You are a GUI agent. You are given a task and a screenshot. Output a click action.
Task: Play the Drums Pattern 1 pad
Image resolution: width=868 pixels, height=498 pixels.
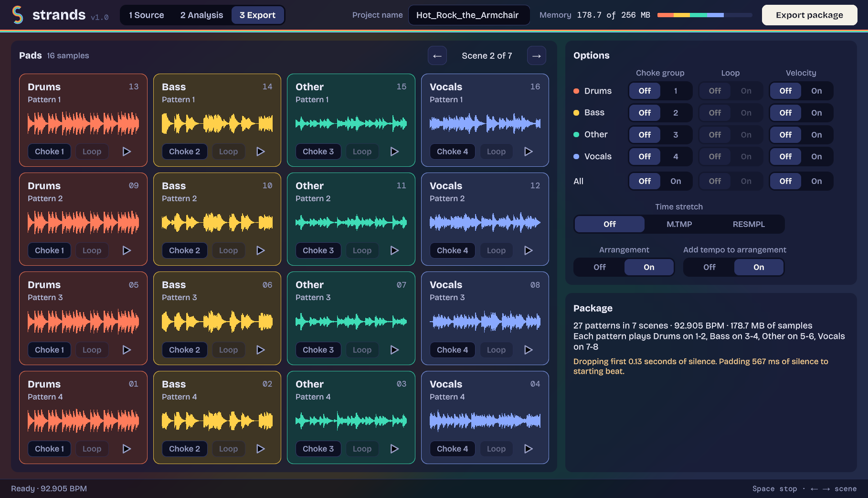[x=127, y=152]
